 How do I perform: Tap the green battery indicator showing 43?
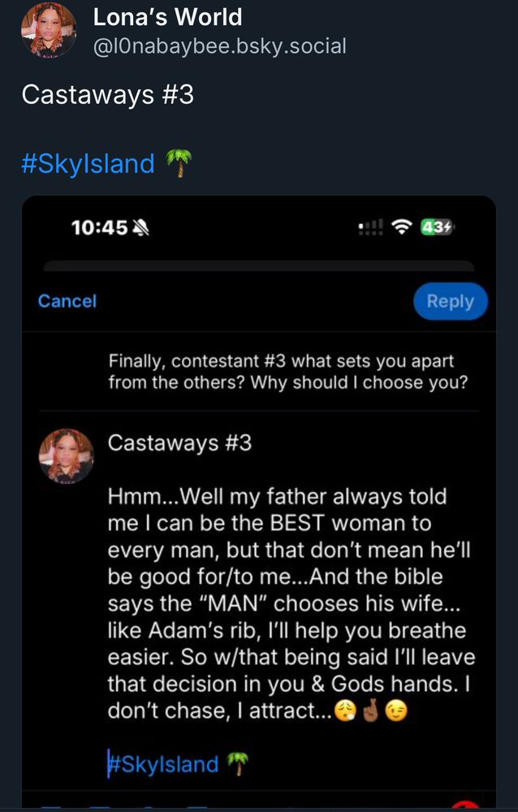point(437,227)
